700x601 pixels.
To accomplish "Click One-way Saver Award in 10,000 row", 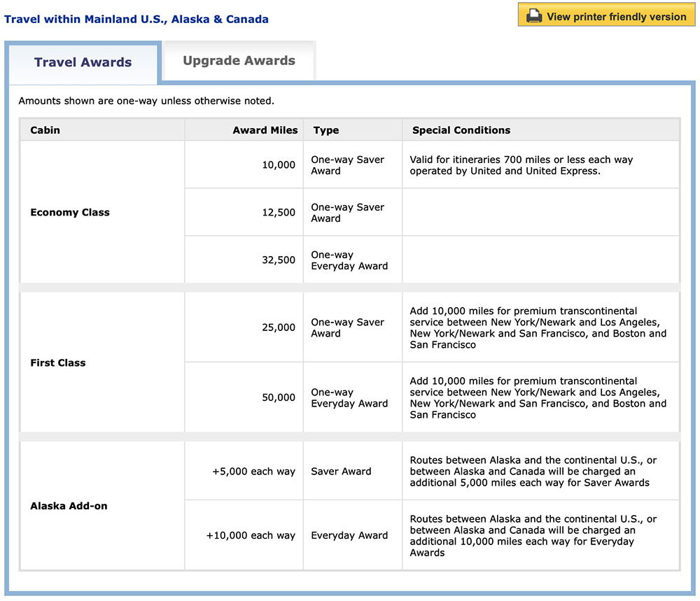I will point(347,165).
